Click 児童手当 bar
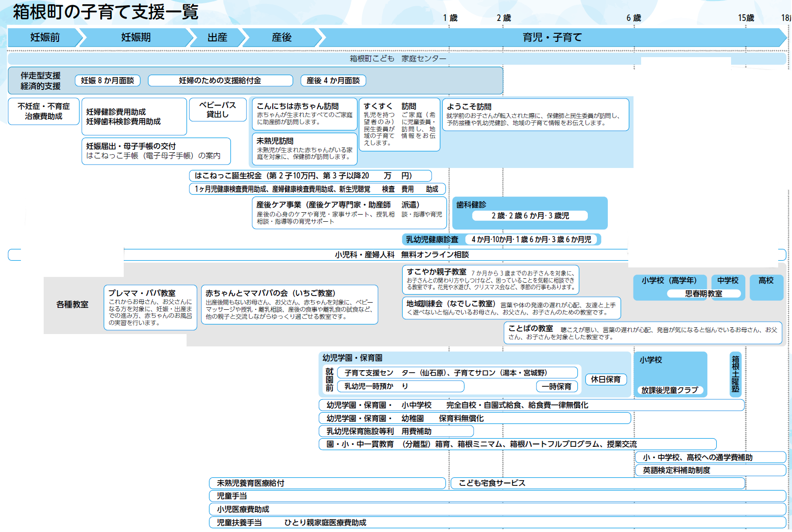This screenshot has width=792, height=532. click(x=497, y=496)
